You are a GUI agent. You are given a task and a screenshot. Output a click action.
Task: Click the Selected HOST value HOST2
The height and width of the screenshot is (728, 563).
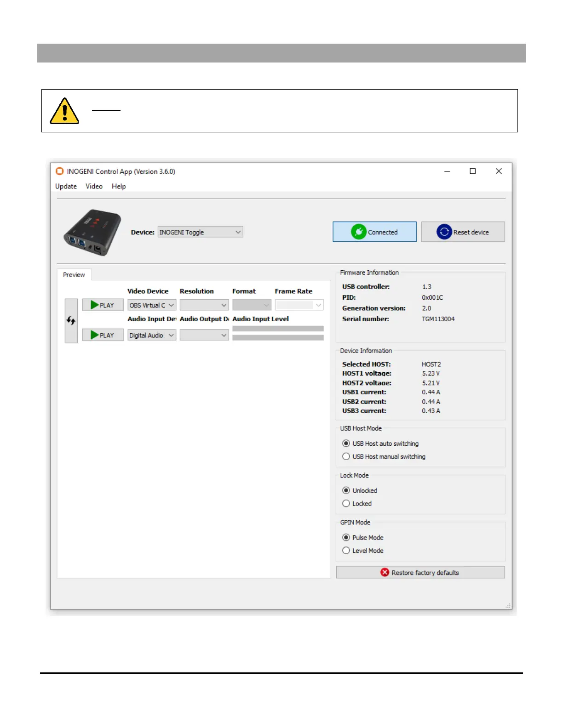coord(431,364)
